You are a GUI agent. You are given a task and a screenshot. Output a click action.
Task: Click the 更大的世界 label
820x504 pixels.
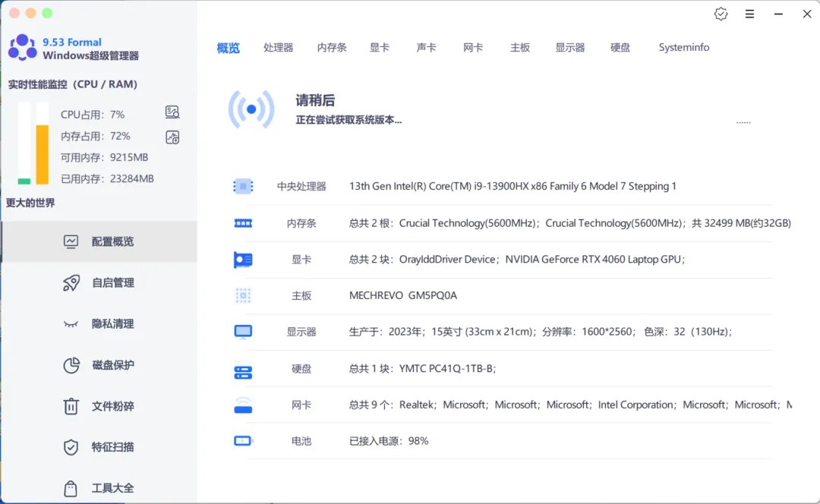tap(30, 203)
